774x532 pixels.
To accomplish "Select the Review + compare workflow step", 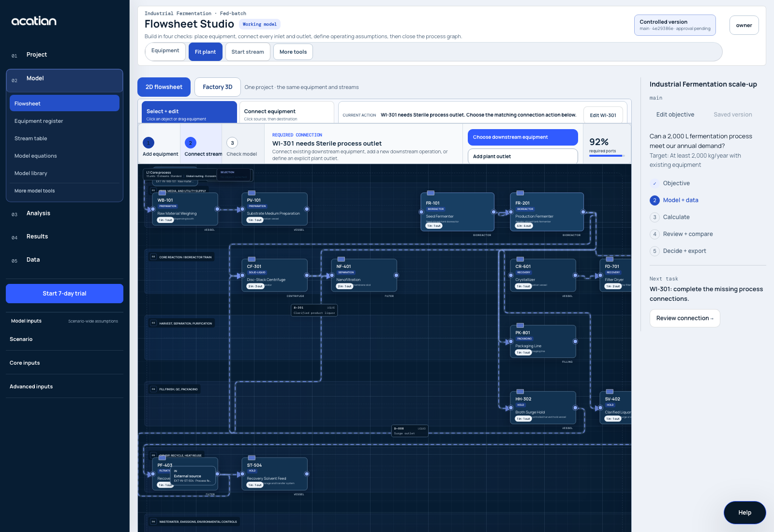I will click(681, 234).
